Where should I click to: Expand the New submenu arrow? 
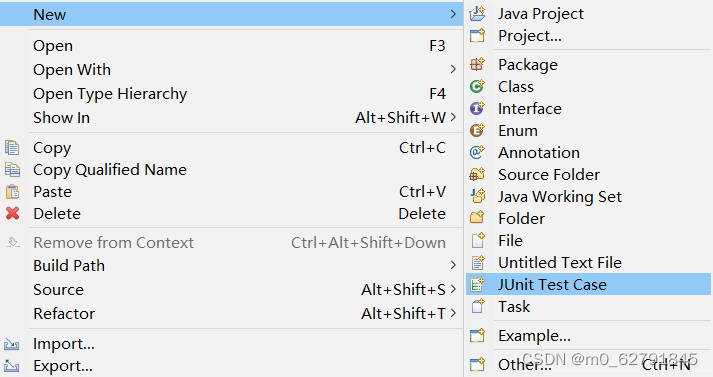point(453,14)
